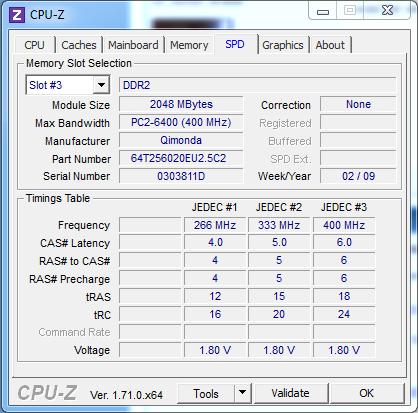Click the Qimonda manufacturer value

(x=181, y=140)
